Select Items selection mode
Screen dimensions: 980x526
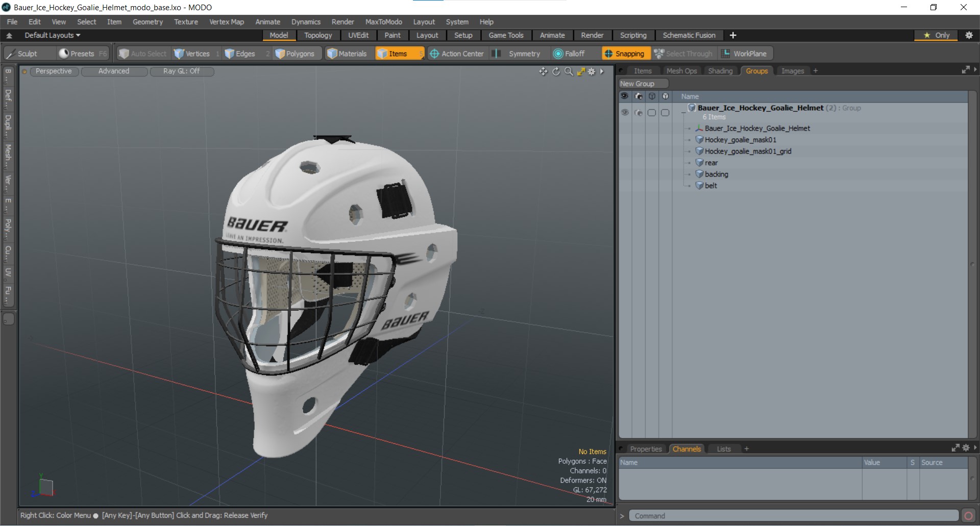399,54
